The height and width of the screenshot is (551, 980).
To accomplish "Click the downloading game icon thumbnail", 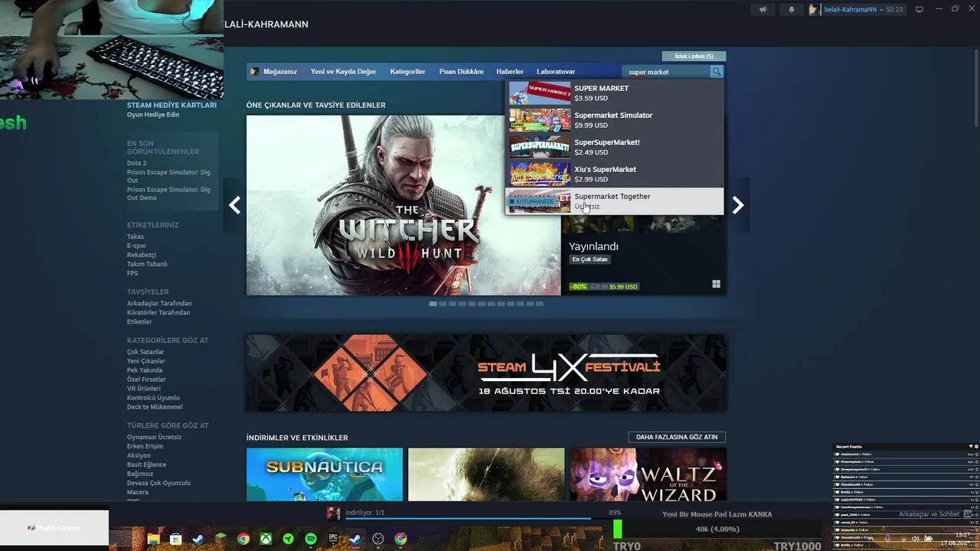I will (333, 513).
